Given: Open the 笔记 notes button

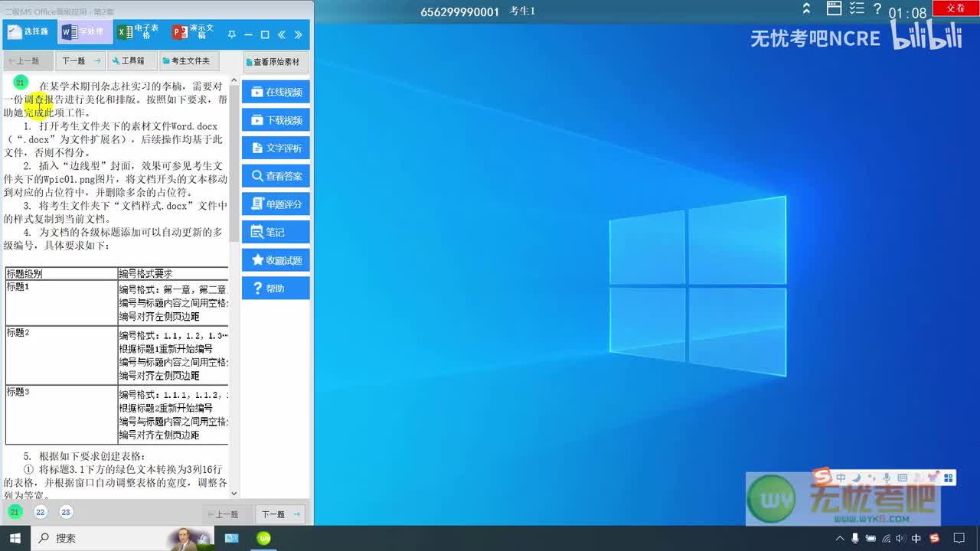Looking at the screenshot, I should [276, 232].
